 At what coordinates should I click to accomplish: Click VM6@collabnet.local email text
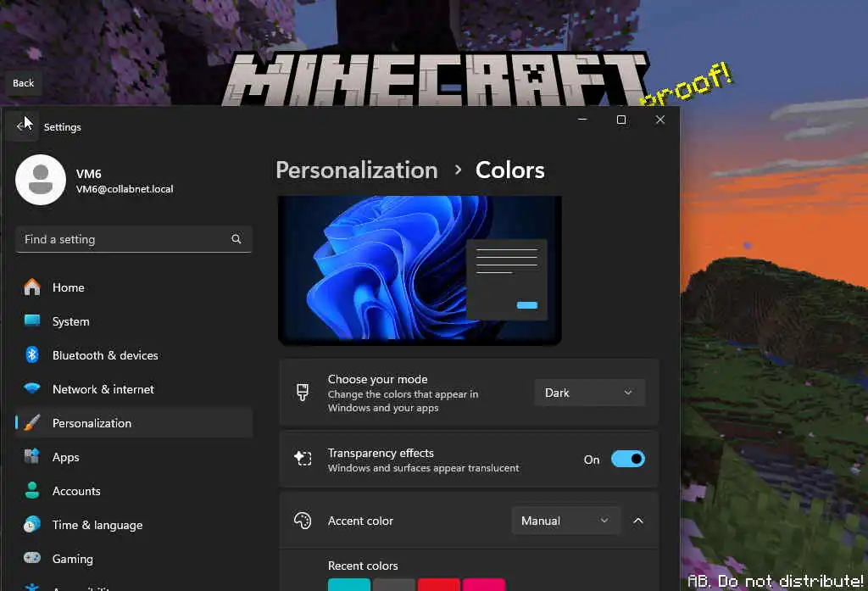125,189
